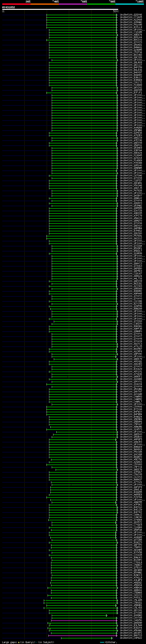
Task: Click the purple ~60% identity legend segment
Action: click(73, 4)
